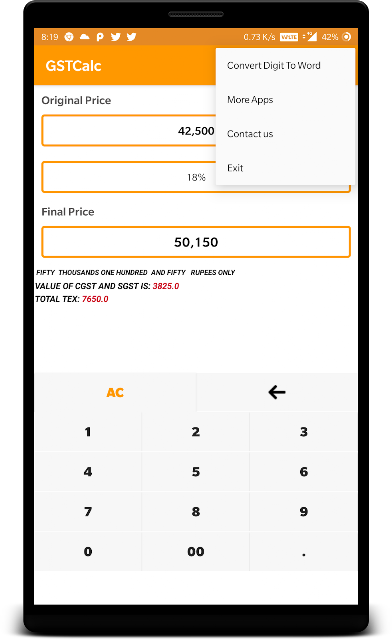Viewport: 392px width, 640px height.
Task: Tap the P notification icon
Action: [x=100, y=37]
